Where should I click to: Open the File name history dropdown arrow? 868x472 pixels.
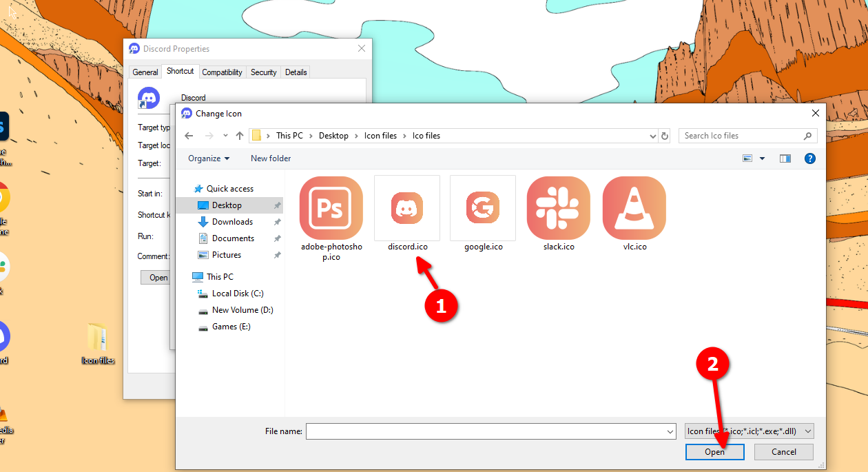tap(671, 431)
